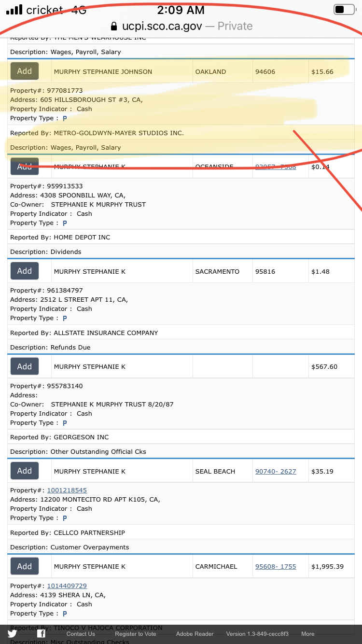Open Property Type P icon for property 1001218545
Image resolution: width=362 pixels, height=644 pixels.
(65, 518)
